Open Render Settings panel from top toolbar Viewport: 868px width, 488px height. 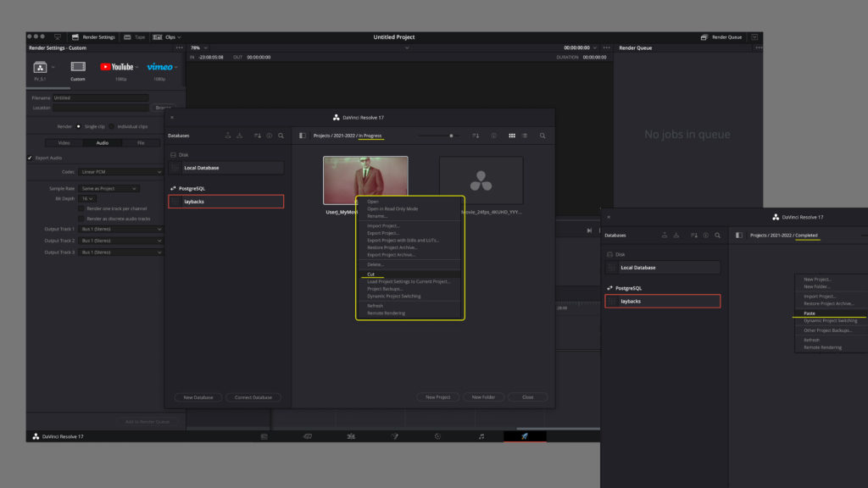point(93,37)
